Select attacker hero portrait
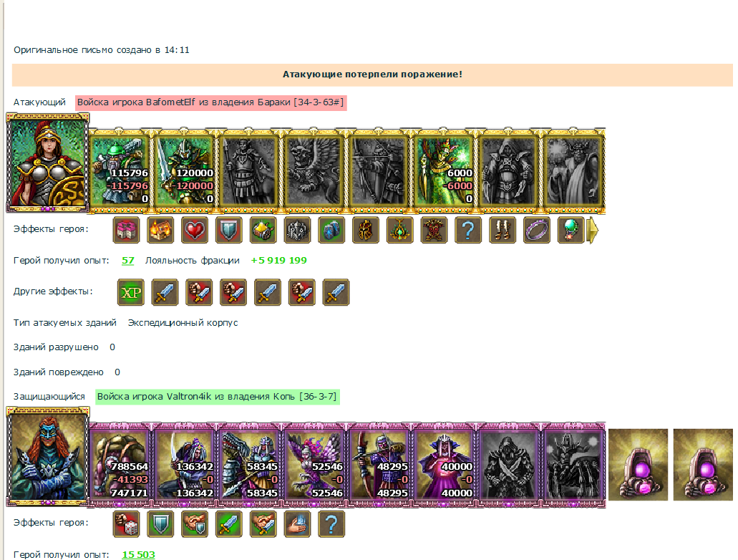Viewport: 738px width, 560px height. [47, 163]
